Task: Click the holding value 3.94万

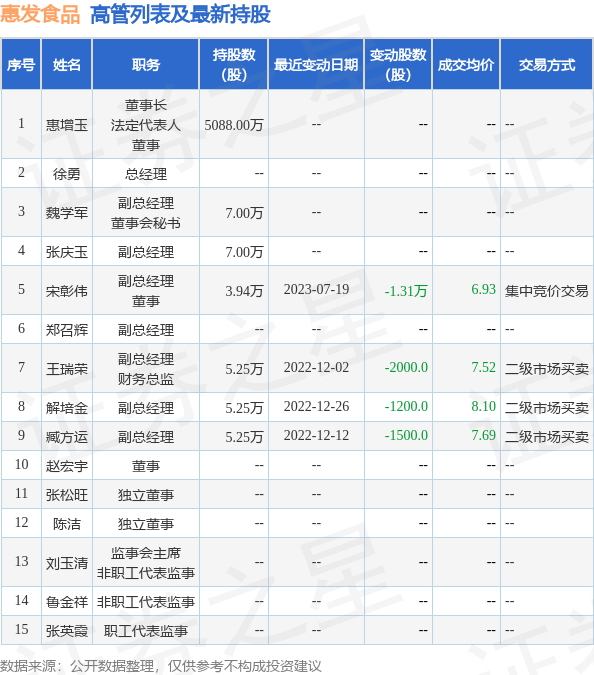Action: click(x=244, y=291)
